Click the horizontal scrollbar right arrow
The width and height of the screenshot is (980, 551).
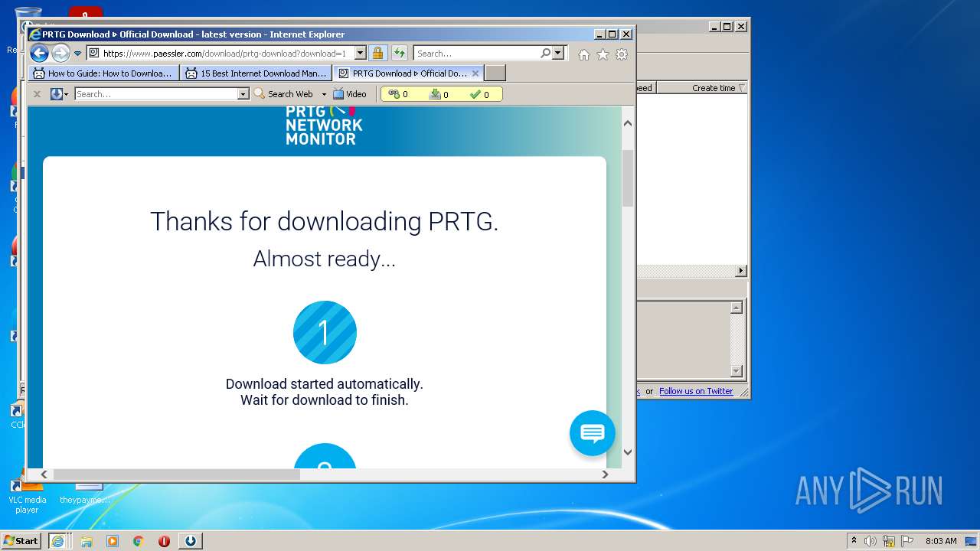[605, 474]
